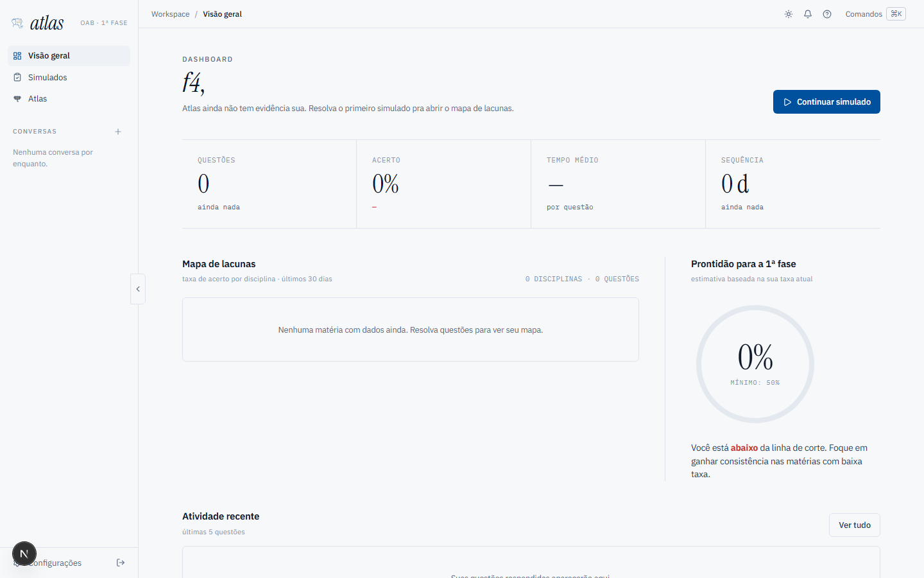The width and height of the screenshot is (924, 578).
Task: Click the atlas logo in the sidebar
Action: (x=38, y=23)
